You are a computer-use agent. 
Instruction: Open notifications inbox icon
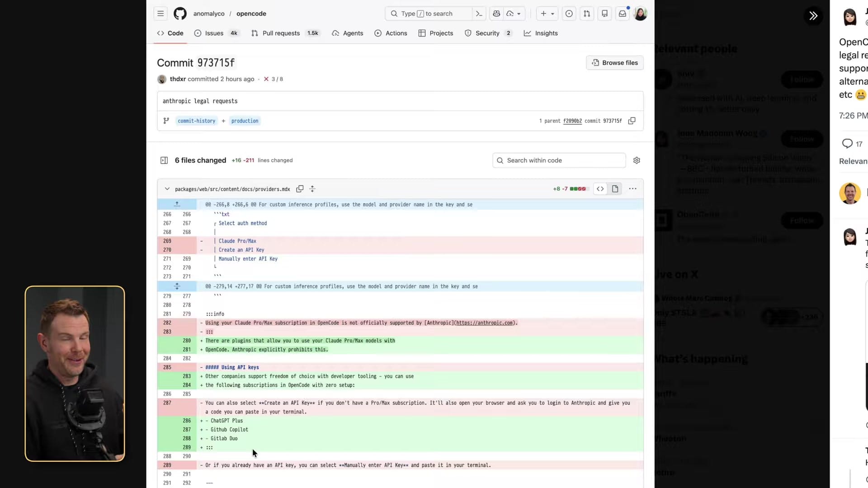623,14
